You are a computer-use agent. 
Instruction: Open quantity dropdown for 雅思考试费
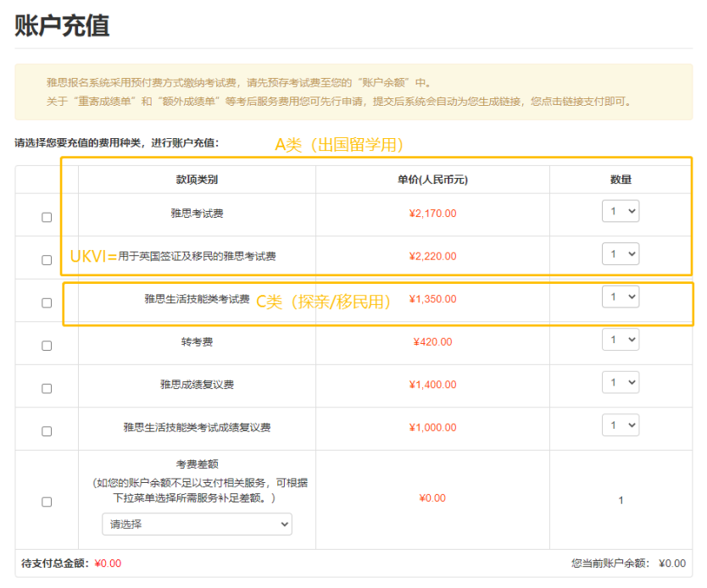tap(620, 211)
